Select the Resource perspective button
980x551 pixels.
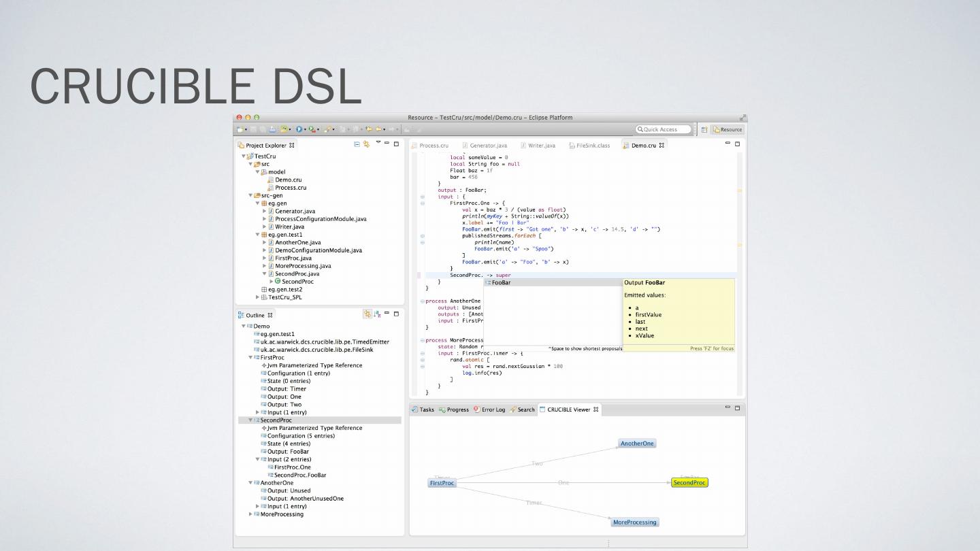728,129
